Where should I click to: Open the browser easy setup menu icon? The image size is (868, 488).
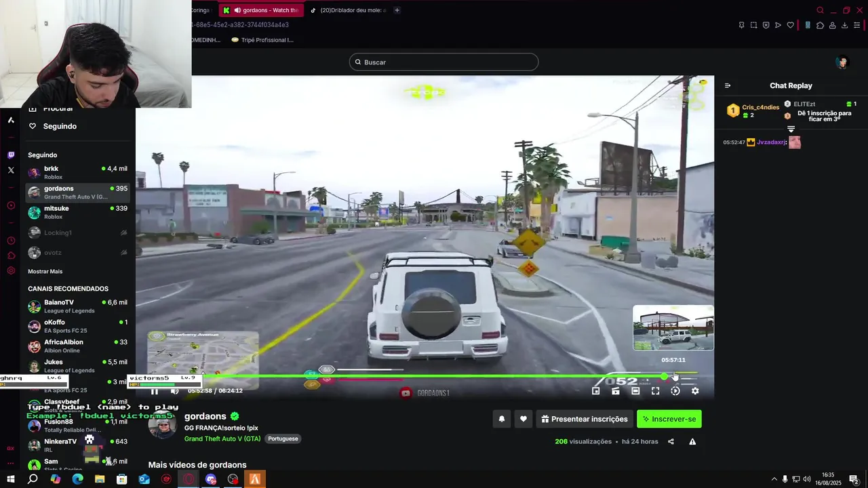856,25
